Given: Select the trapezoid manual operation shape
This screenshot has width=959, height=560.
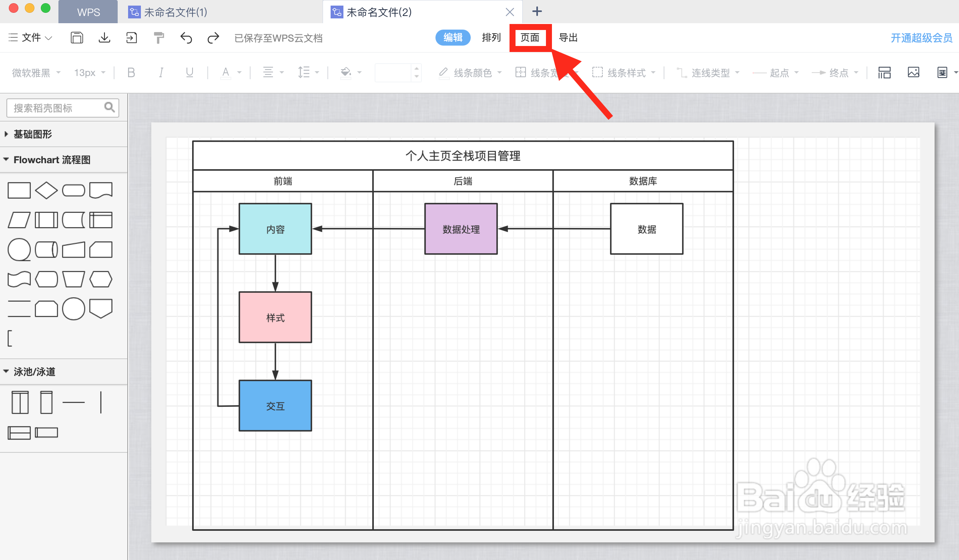Looking at the screenshot, I should (74, 279).
